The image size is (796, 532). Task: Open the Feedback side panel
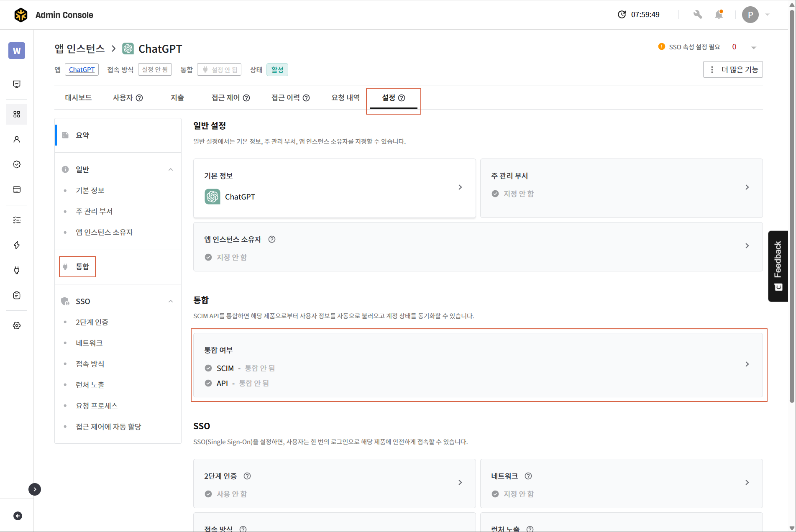(778, 266)
